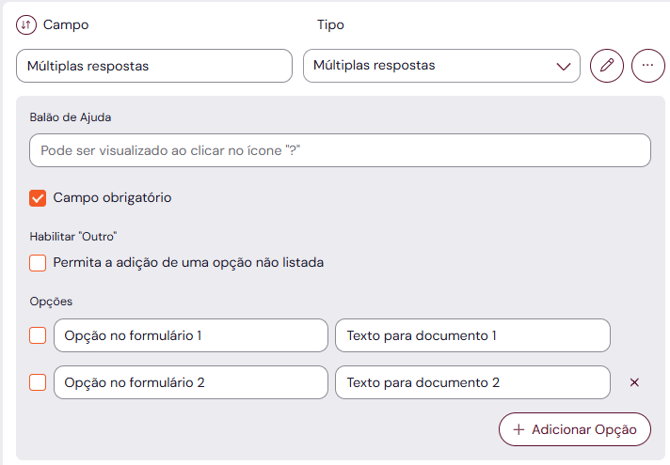Enable Permita a adição de opção não listada
This screenshot has width=670, height=465.
[38, 263]
